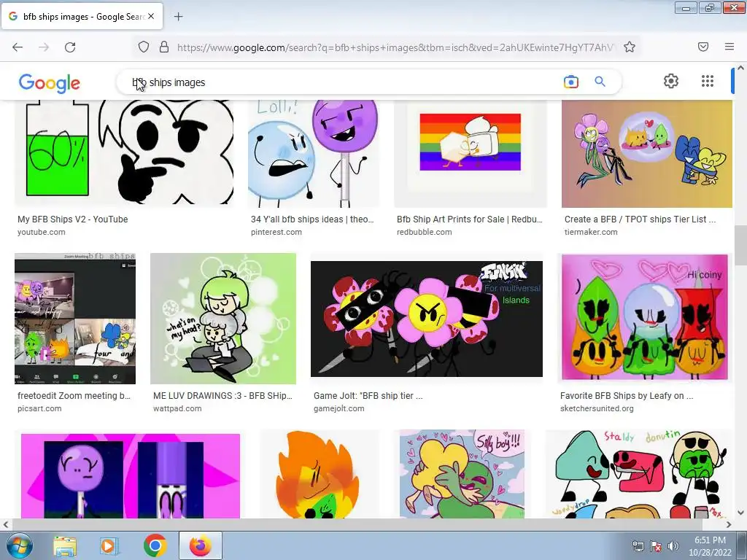
Task: Open the network tray icon
Action: click(638, 546)
